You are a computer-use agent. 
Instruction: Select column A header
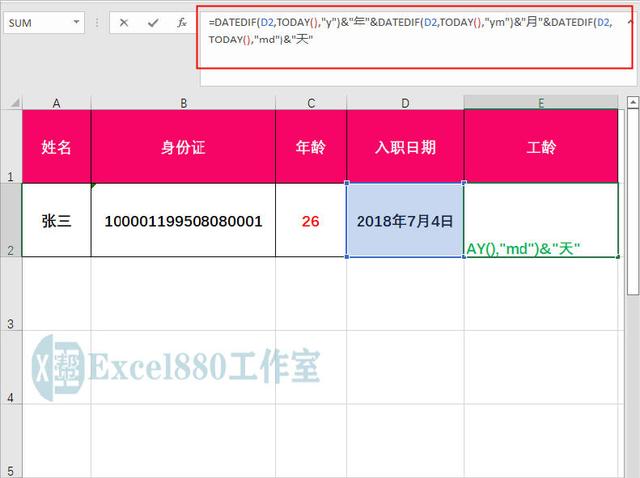pyautogui.click(x=56, y=103)
